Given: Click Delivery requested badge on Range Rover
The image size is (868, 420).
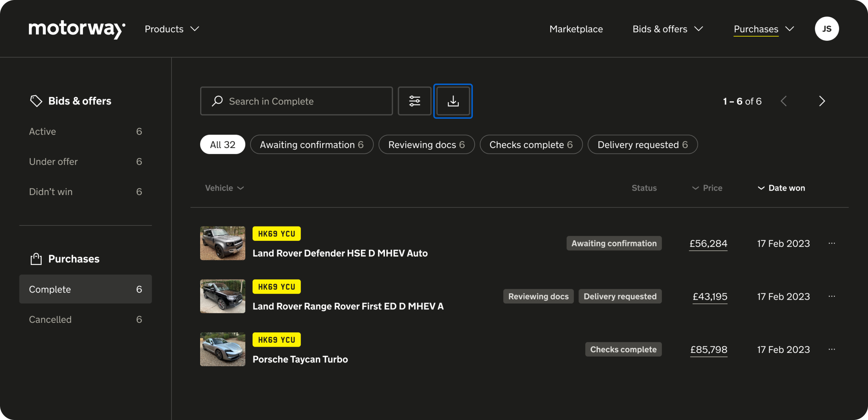Looking at the screenshot, I should point(620,296).
